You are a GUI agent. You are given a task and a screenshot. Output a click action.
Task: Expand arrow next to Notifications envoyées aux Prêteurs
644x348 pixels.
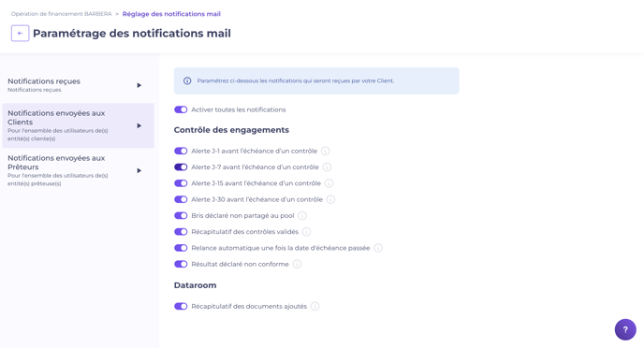(139, 170)
